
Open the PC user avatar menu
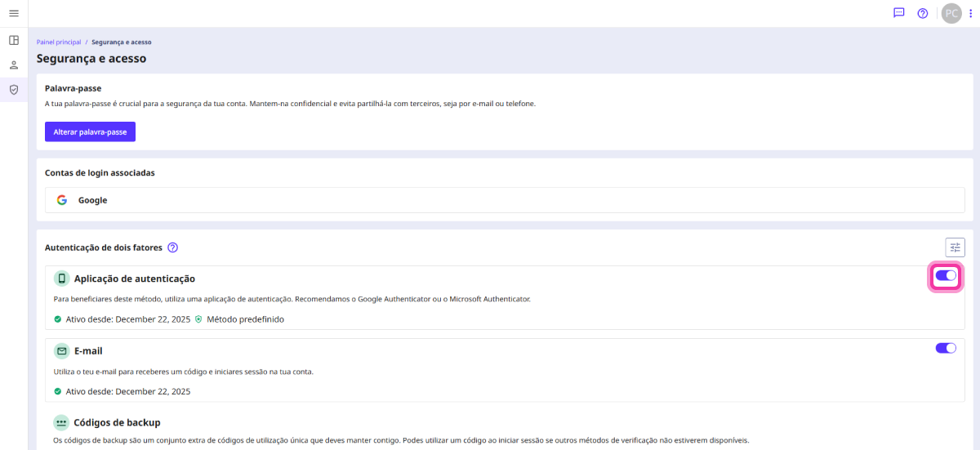pos(951,13)
